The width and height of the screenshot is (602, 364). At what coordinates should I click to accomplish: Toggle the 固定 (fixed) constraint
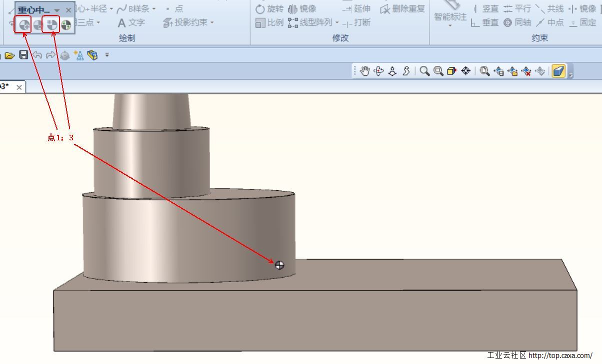coord(582,22)
